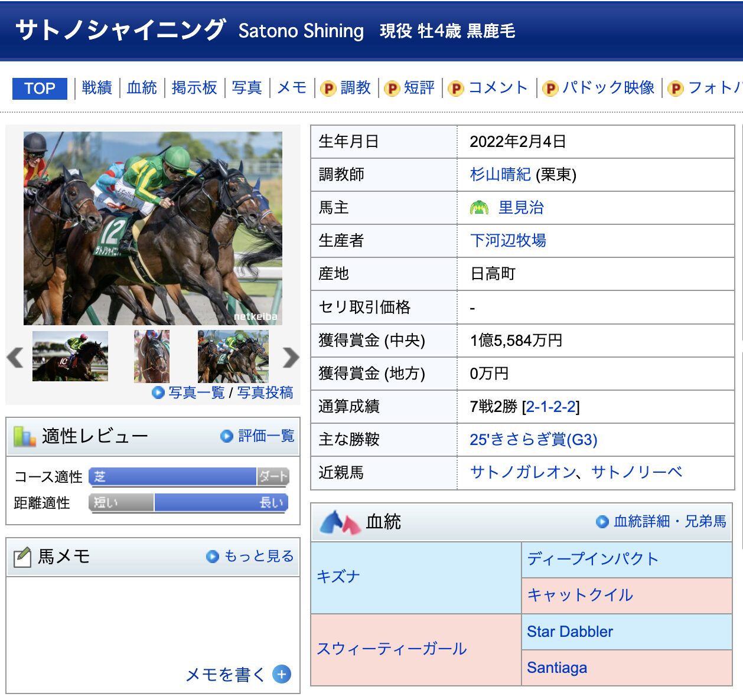Open Santiaga pedigree link

tap(557, 668)
